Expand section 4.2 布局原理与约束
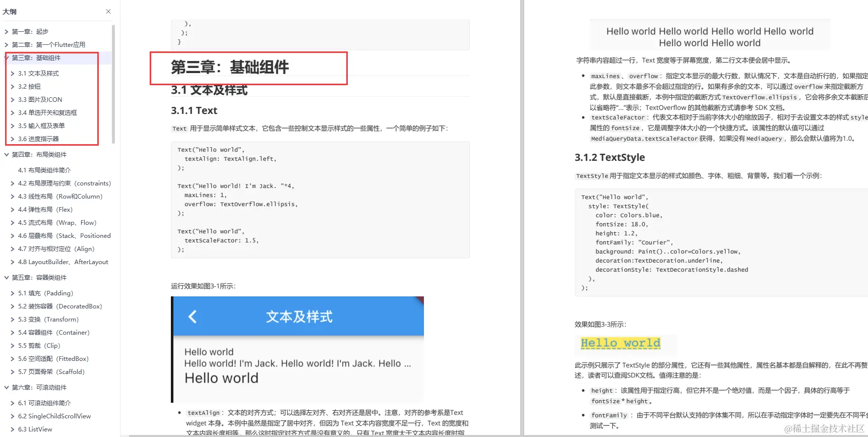The width and height of the screenshot is (868, 437). click(x=13, y=183)
